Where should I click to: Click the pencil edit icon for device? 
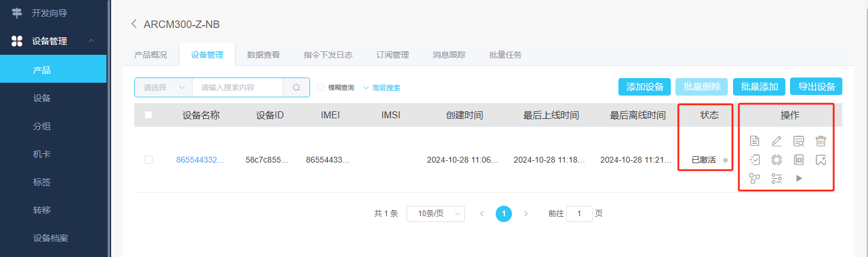pos(777,140)
